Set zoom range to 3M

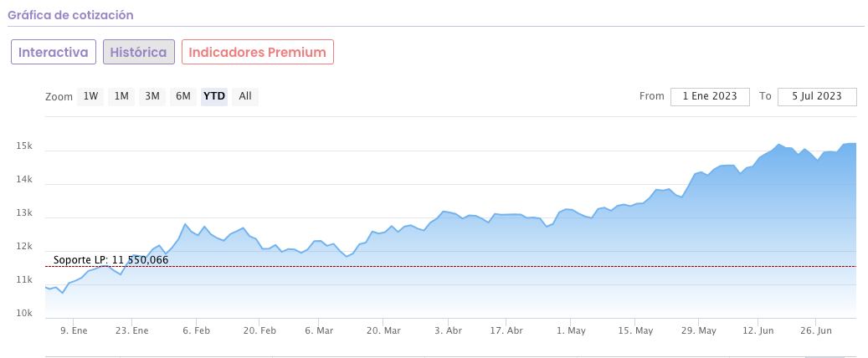(152, 96)
